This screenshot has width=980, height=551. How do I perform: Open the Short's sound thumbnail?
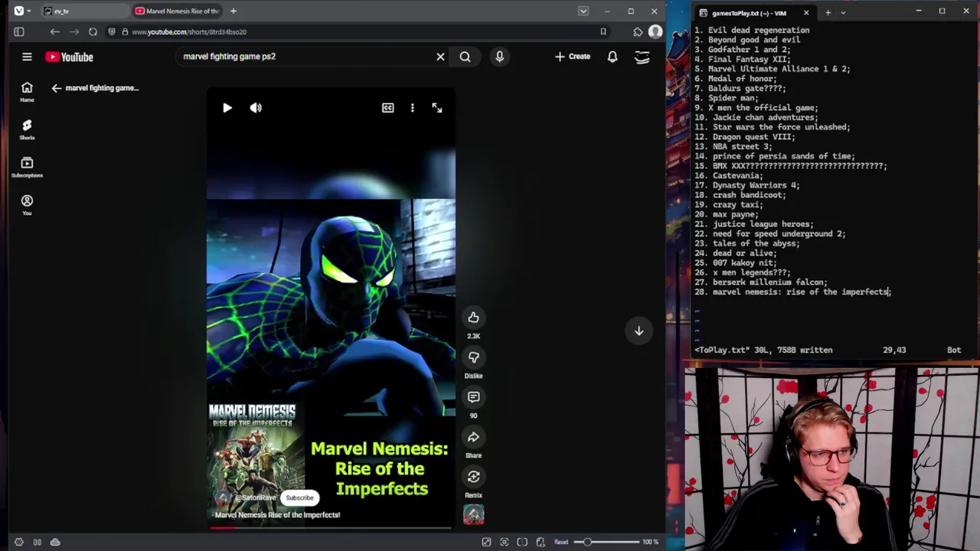(473, 516)
